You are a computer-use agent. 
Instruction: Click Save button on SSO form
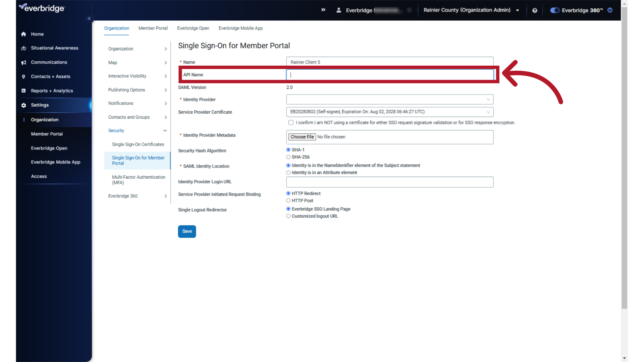[187, 231]
